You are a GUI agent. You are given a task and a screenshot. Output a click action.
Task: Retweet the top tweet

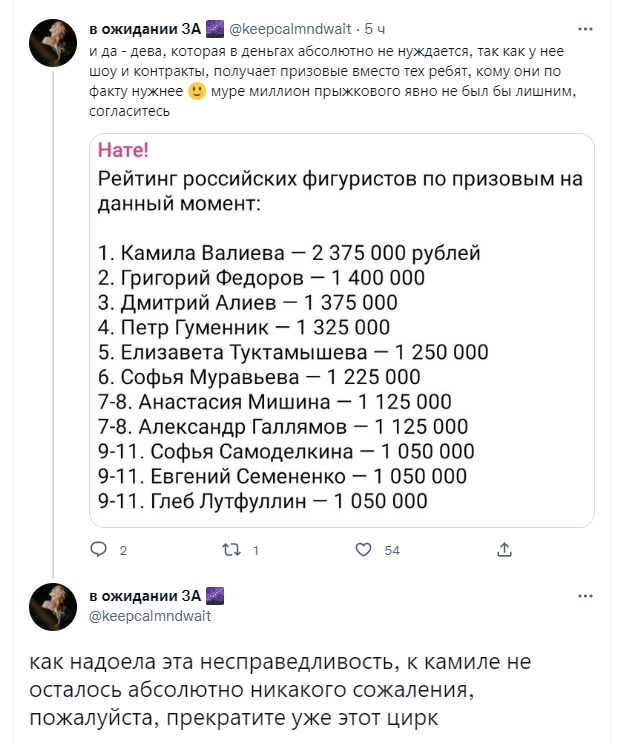click(x=232, y=549)
